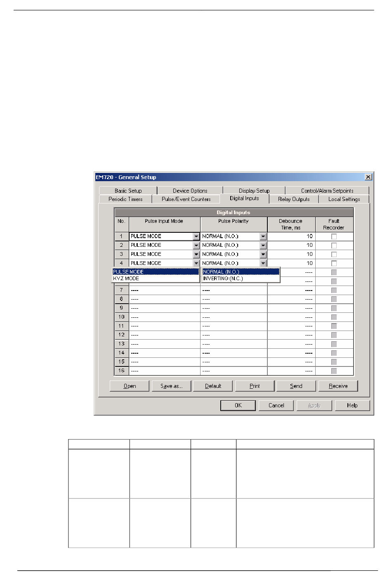Select row number 12 header cell
Viewport: 392px width, 586px height.
(x=121, y=335)
